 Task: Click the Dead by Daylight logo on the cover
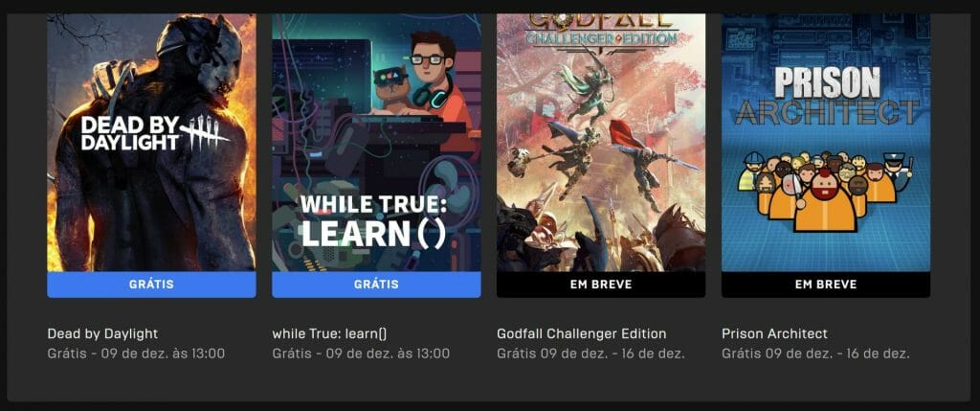[155, 132]
